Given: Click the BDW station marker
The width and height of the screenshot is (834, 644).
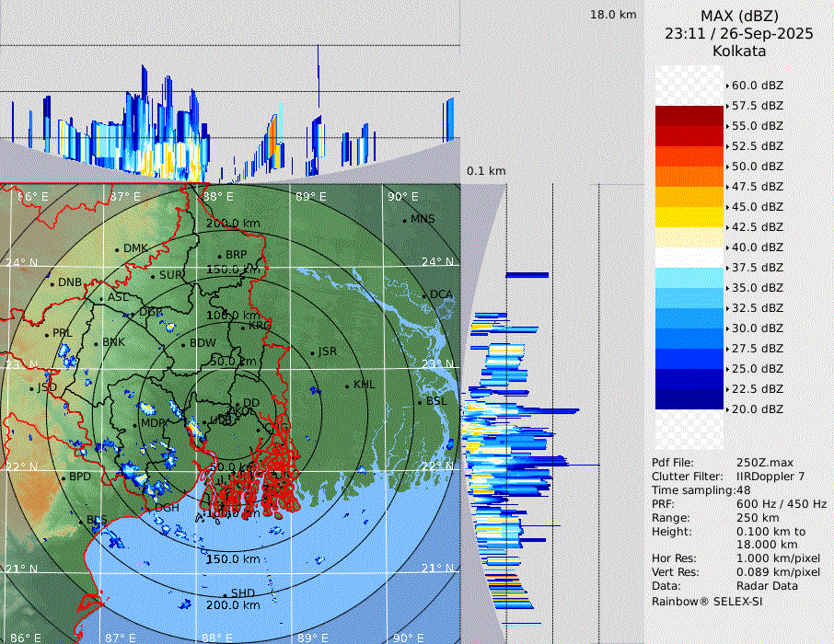Looking at the screenshot, I should pyautogui.click(x=183, y=344).
